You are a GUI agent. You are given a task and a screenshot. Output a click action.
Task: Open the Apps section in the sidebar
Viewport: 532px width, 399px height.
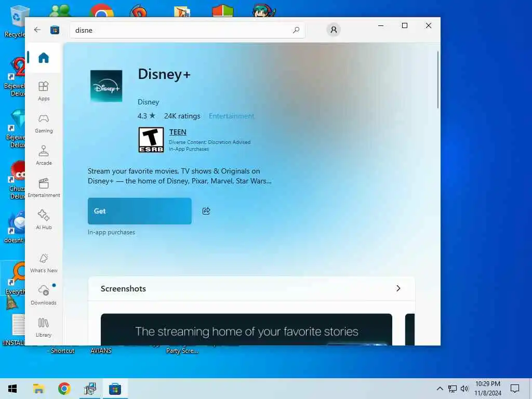44,91
